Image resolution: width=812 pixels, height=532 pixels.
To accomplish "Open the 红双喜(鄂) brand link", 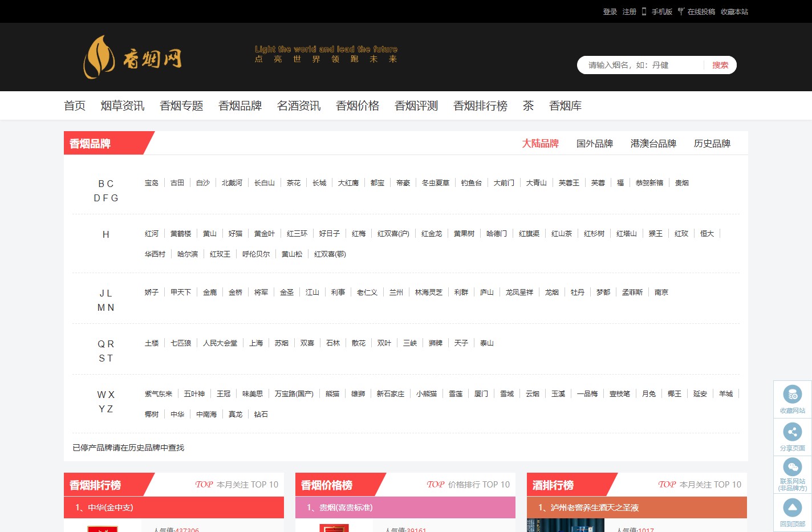I will click(x=330, y=254).
